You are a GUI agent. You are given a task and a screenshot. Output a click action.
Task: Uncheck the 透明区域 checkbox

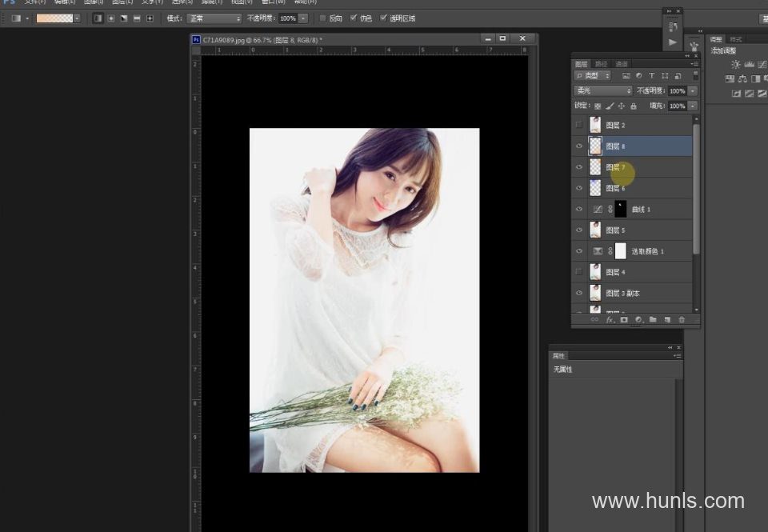coord(383,18)
